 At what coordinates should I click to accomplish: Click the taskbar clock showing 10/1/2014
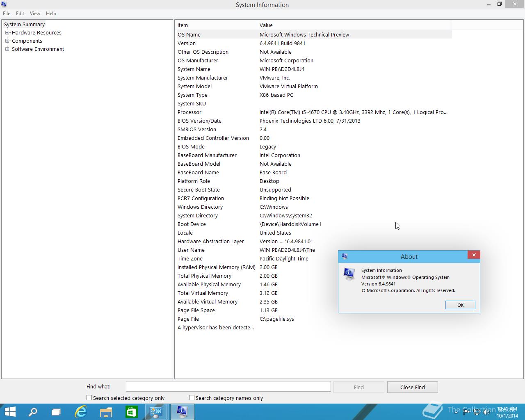tap(507, 412)
